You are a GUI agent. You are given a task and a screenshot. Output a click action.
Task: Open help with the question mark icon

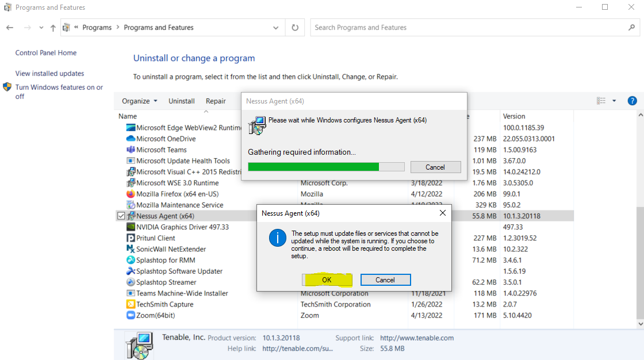click(x=632, y=101)
